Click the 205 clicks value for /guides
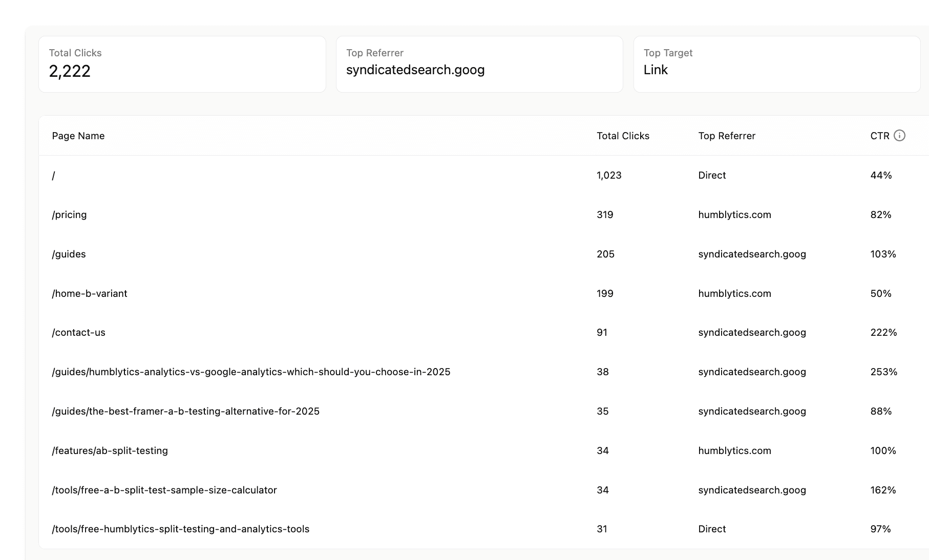This screenshot has height=560, width=929. (605, 254)
